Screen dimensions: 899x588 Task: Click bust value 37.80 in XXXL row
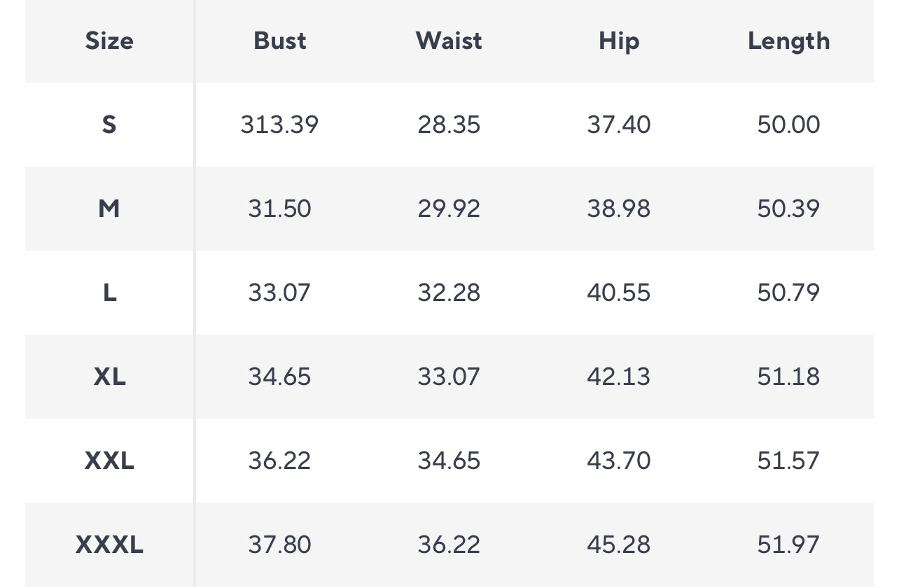tap(279, 545)
